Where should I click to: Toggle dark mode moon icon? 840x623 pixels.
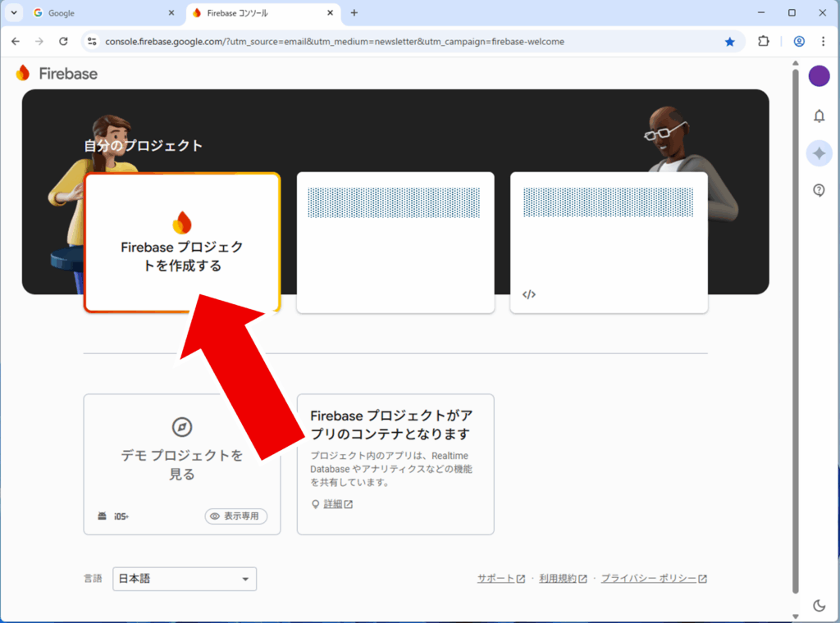pyautogui.click(x=819, y=605)
